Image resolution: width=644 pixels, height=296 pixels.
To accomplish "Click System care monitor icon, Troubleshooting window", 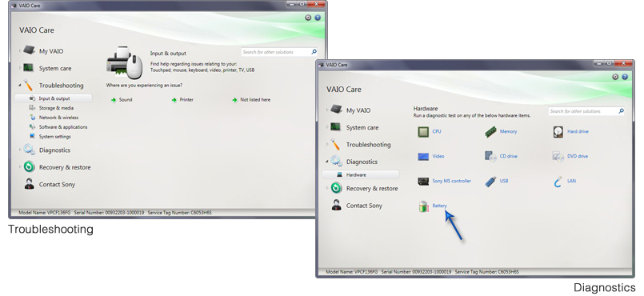I will click(28, 68).
